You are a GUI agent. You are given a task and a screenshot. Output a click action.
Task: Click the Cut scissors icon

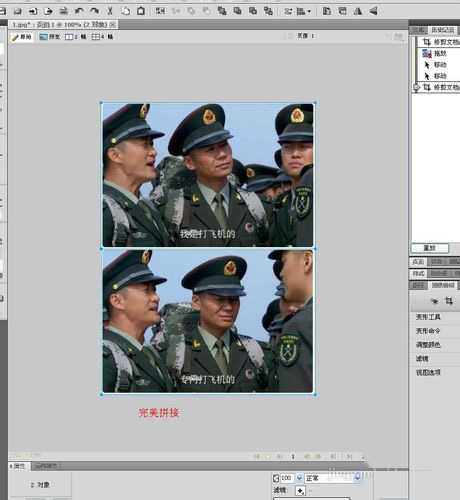pyautogui.click(x=110, y=11)
